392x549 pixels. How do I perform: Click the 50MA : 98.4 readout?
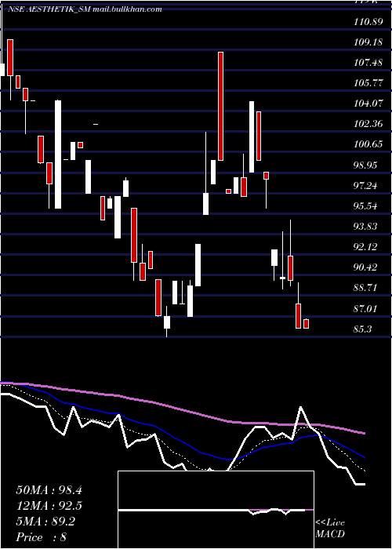49,490
